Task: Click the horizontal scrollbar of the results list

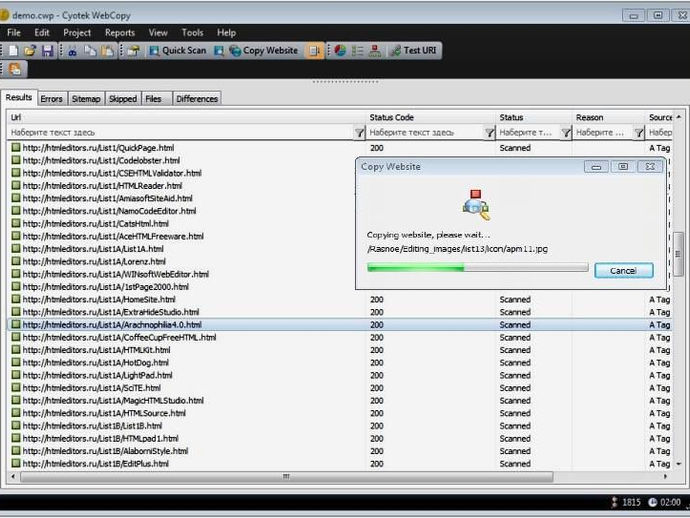Action: (286, 477)
